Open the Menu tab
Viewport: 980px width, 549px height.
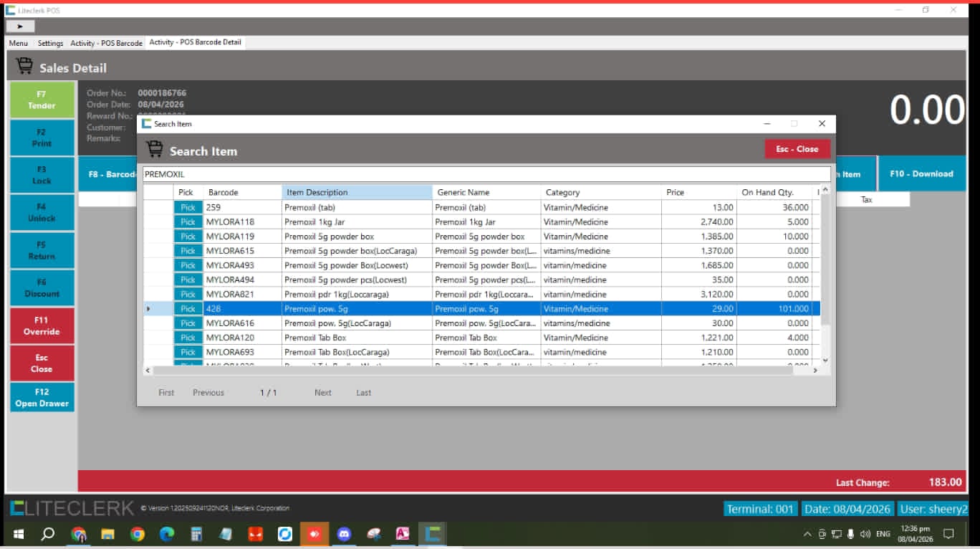(19, 43)
